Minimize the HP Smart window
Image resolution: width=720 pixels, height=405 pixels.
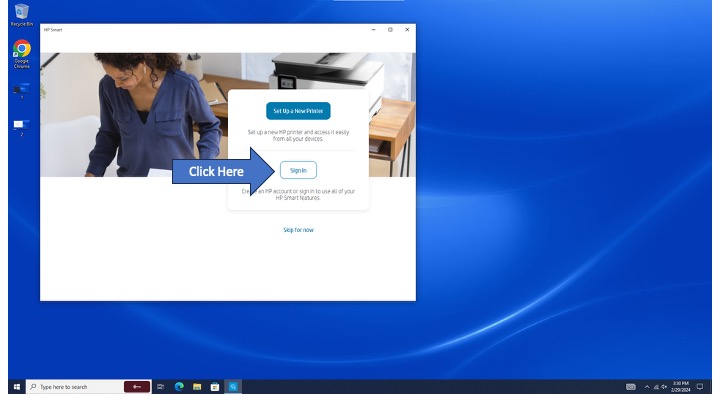[373, 30]
